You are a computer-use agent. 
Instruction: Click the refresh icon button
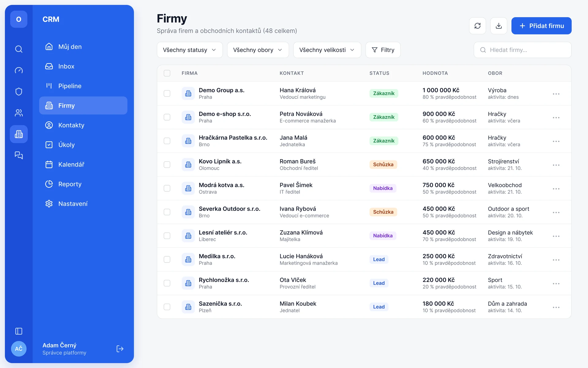pyautogui.click(x=477, y=26)
